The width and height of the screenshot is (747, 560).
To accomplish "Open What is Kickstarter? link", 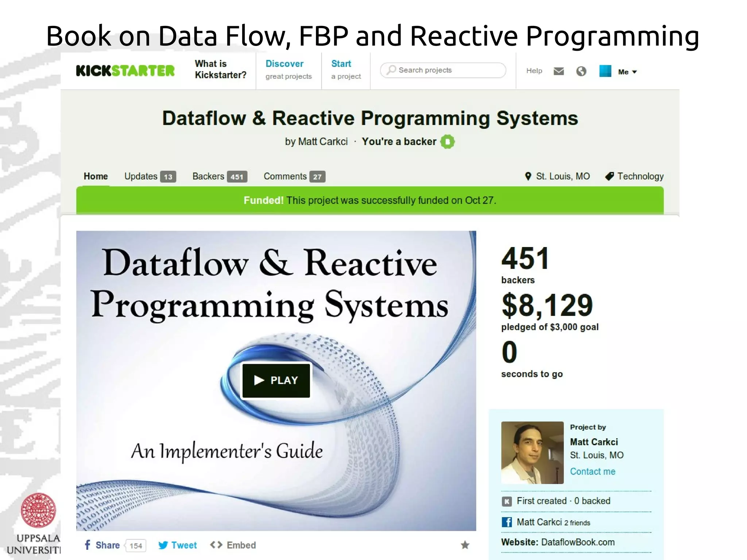I will click(220, 69).
